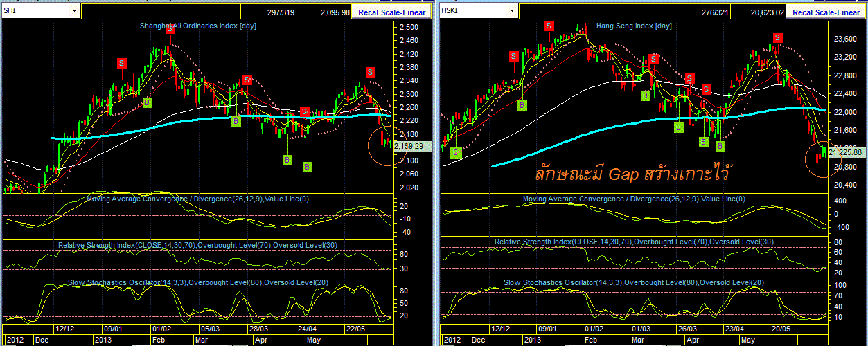Click the Hang Seng Slow Stochastics Oscillator label
This screenshot has height=346, width=868.
tap(634, 283)
